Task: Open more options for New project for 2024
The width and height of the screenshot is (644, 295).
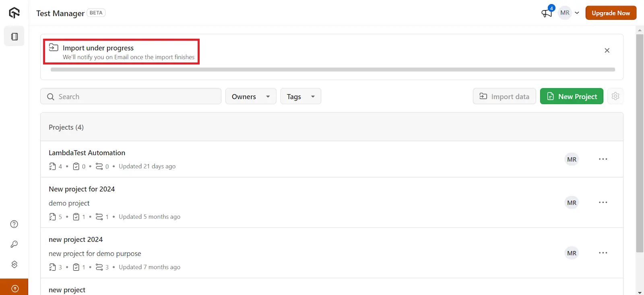Action: tap(603, 202)
